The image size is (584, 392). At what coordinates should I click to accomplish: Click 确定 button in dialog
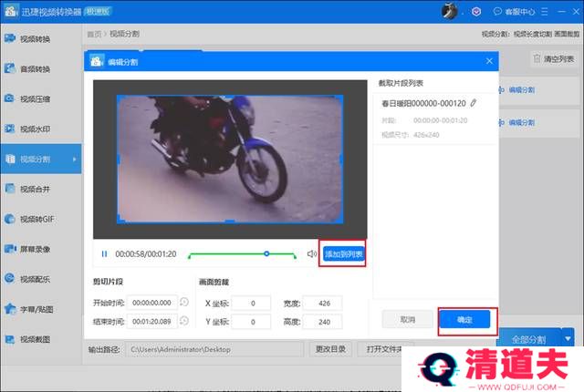(464, 319)
